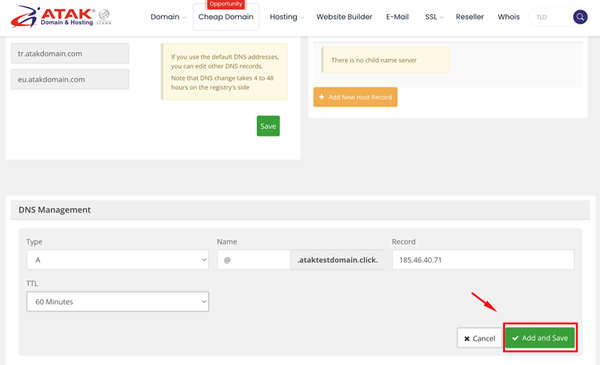This screenshot has height=365, width=600.
Task: Click the Record field with 185.46.40.71
Action: pyautogui.click(x=483, y=260)
